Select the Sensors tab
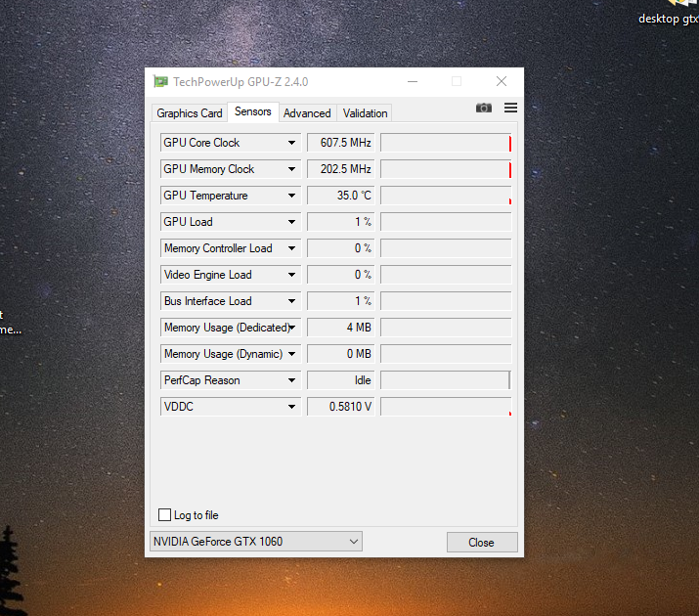This screenshot has width=699, height=616. click(x=253, y=111)
